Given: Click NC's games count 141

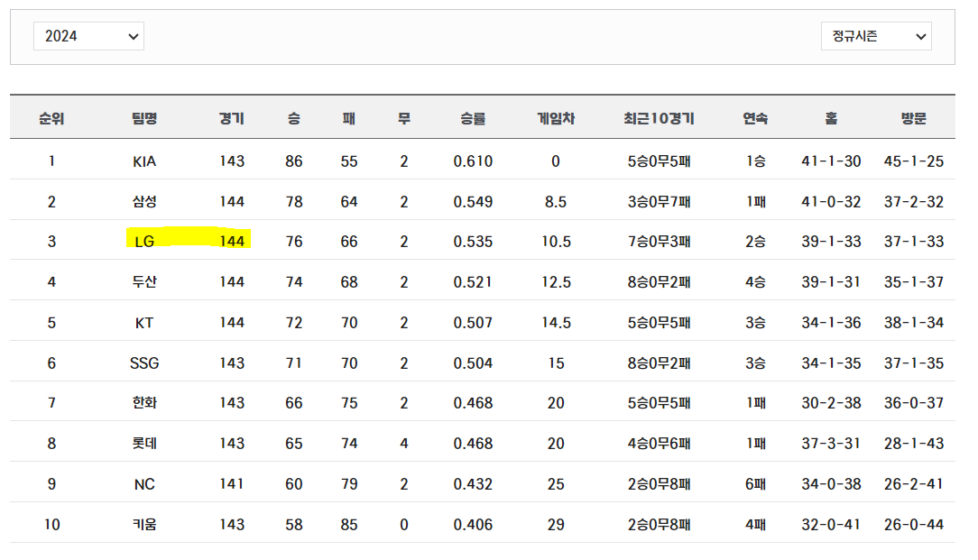Looking at the screenshot, I should (231, 484).
